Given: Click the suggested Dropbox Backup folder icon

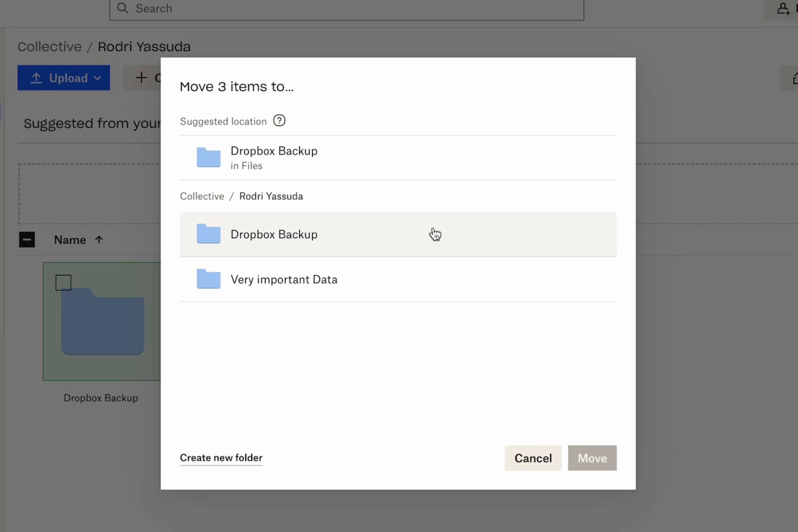Looking at the screenshot, I should [x=208, y=158].
